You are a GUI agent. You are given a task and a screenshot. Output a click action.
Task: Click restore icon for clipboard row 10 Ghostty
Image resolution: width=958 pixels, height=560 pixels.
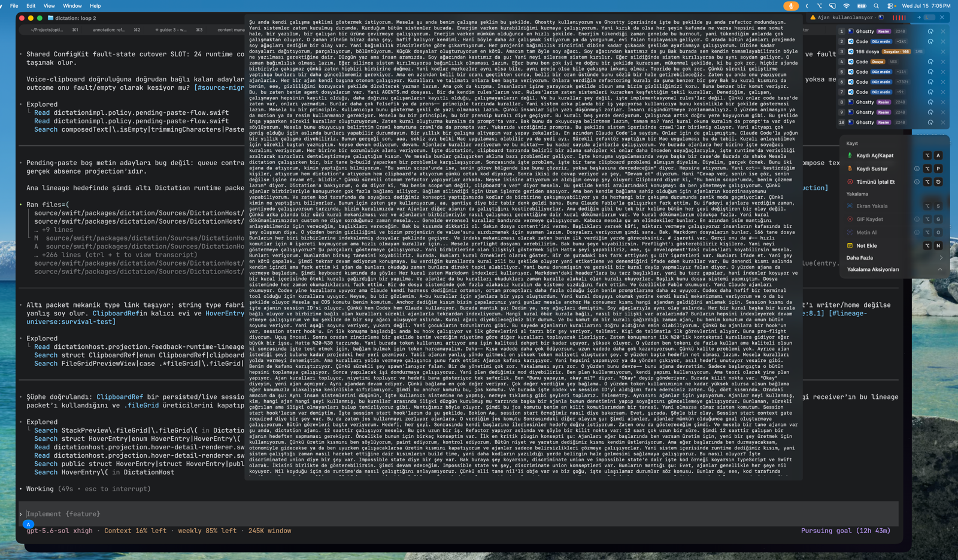click(x=930, y=122)
